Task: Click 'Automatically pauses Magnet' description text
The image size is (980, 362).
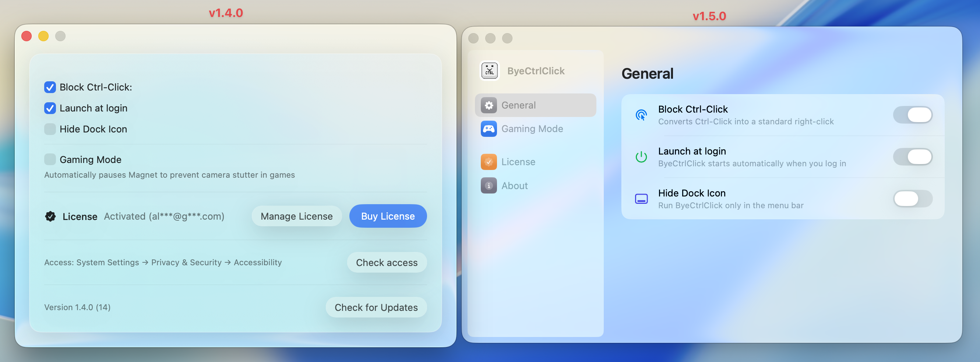Action: [169, 175]
